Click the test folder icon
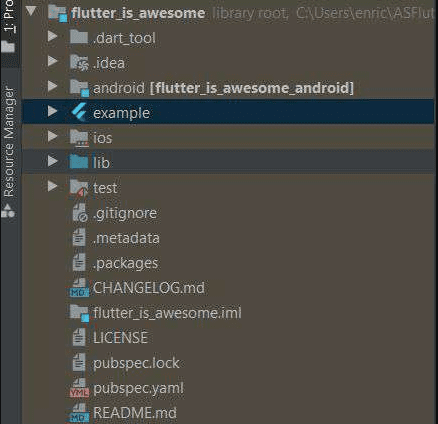The image size is (438, 424). [79, 188]
